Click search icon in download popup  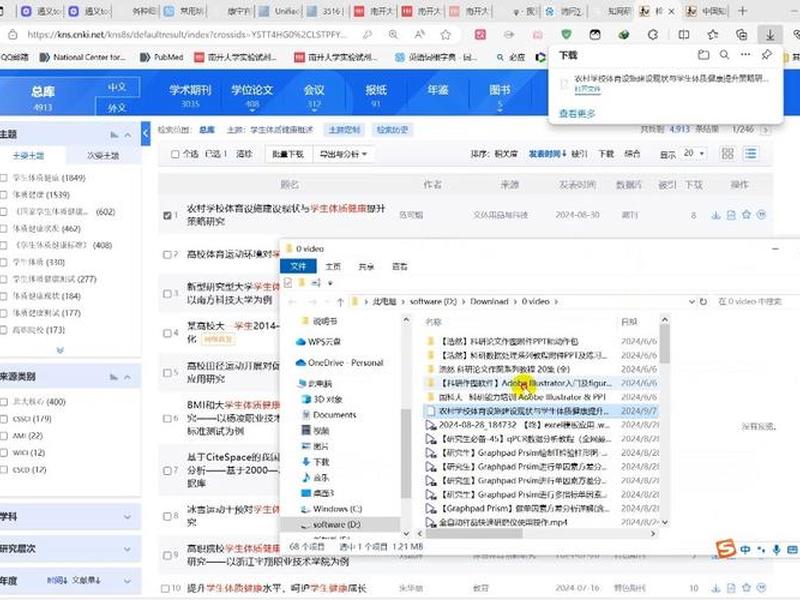tap(724, 55)
